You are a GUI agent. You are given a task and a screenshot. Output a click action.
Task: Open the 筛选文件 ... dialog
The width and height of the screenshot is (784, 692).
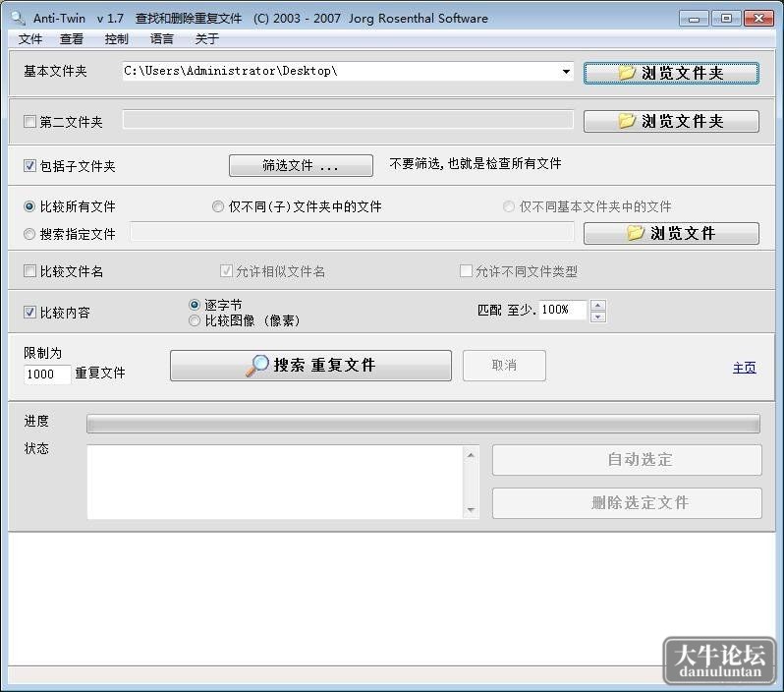(301, 165)
